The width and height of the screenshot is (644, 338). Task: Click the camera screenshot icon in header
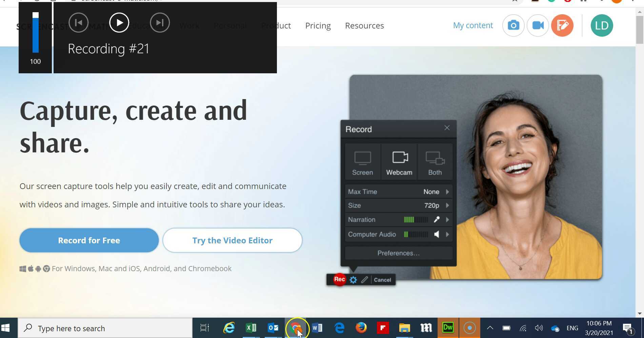coord(513,25)
